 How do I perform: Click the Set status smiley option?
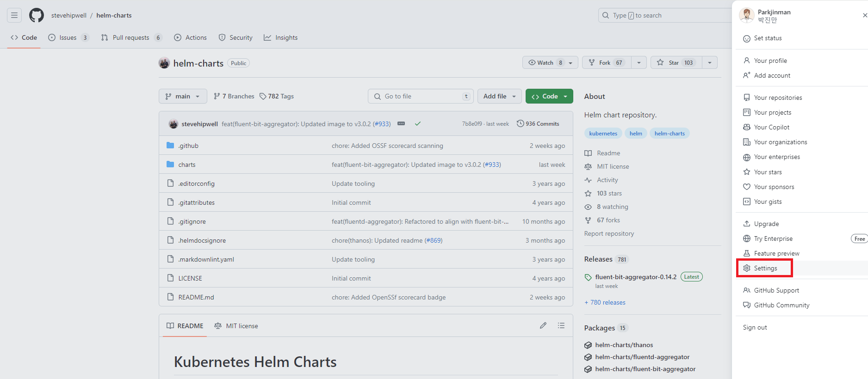(763, 38)
